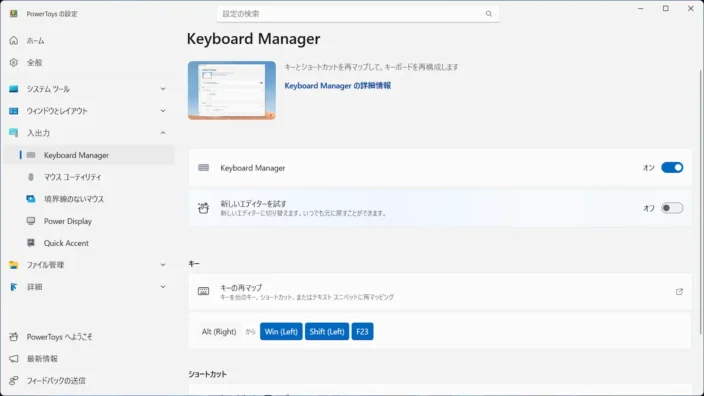Enable the 新しいエディターを試す toggle
The image size is (704, 396).
[x=672, y=208]
